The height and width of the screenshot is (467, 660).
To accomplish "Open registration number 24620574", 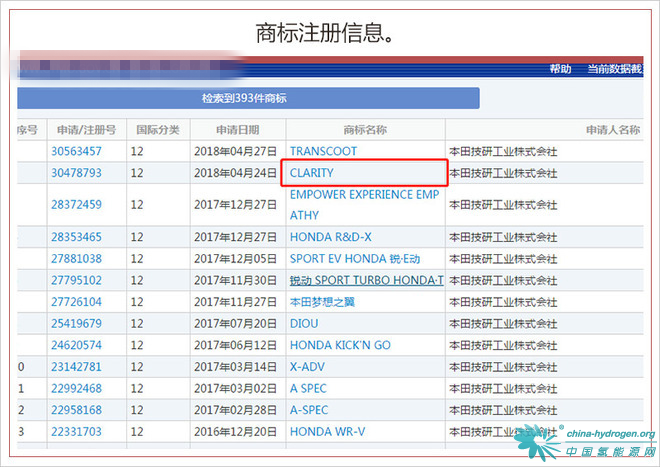I will tap(76, 345).
